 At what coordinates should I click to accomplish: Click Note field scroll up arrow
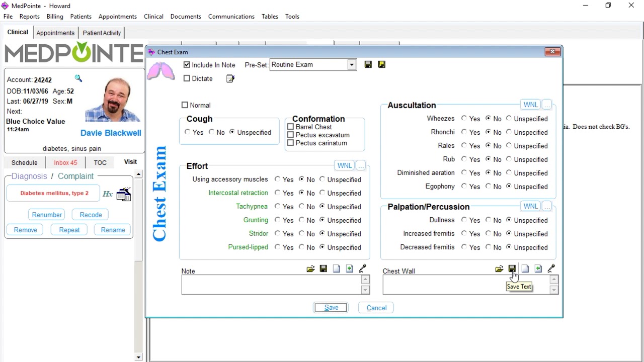(365, 280)
